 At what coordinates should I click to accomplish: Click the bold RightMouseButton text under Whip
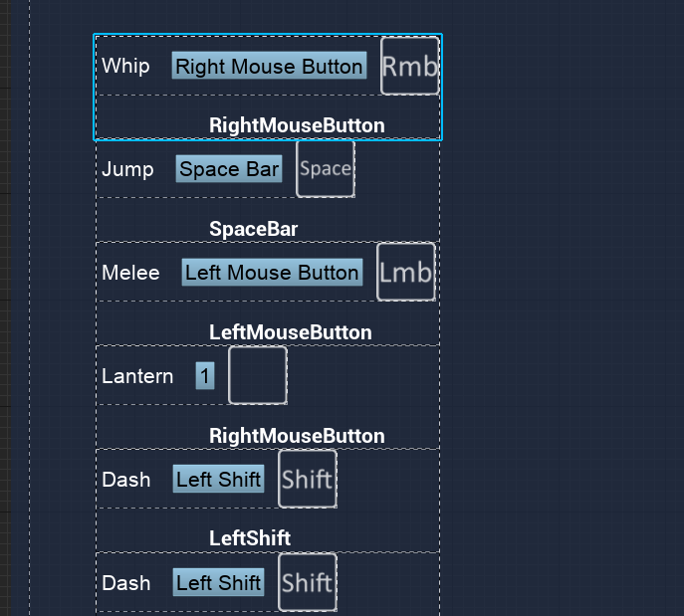(x=297, y=125)
